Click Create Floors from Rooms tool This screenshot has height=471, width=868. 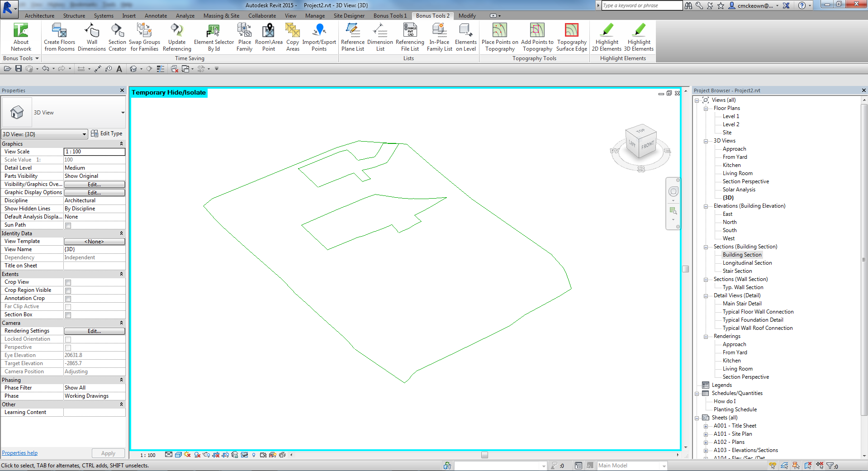(x=59, y=37)
